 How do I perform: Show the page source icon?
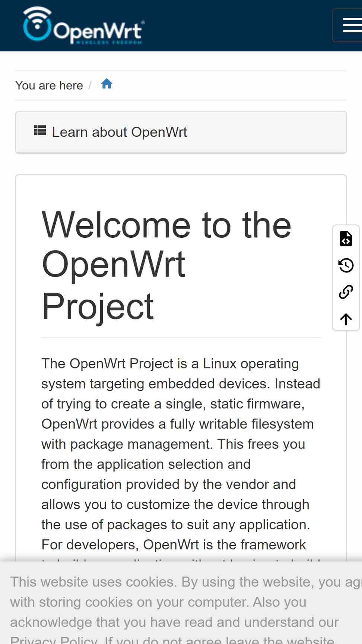tap(346, 239)
